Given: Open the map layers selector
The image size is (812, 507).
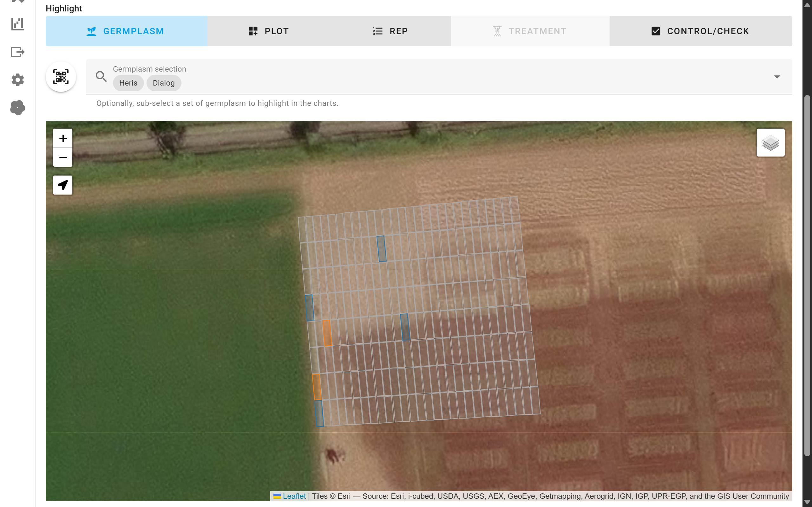Looking at the screenshot, I should 770,143.
